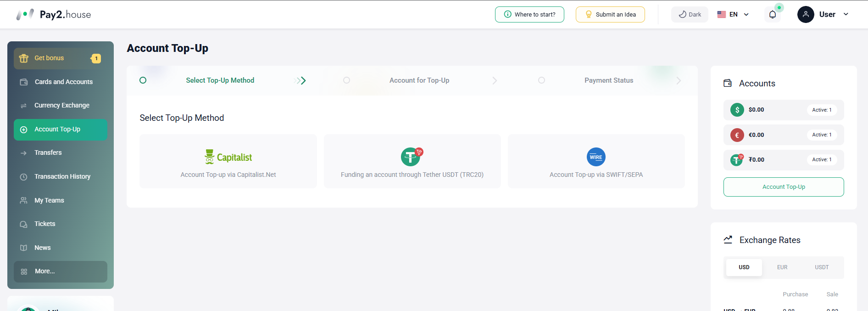Click Account Top-Up button in Accounts panel
Image resolution: width=868 pixels, height=311 pixels.
tap(784, 187)
